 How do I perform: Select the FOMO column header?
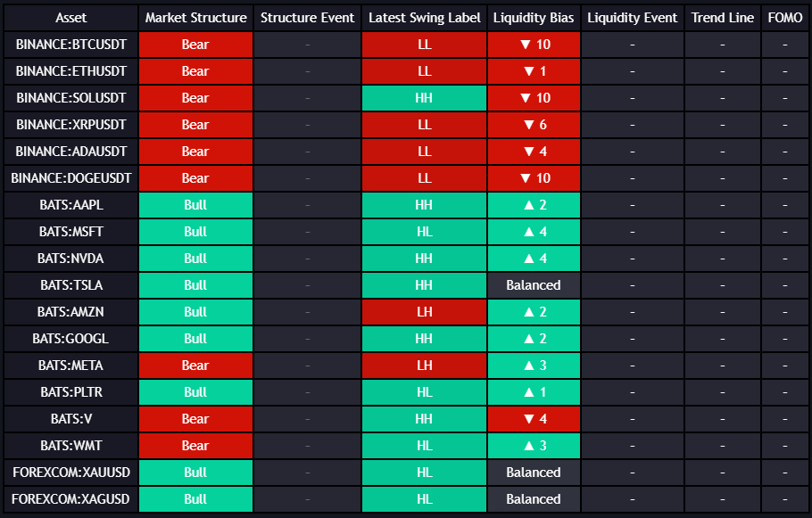pos(784,18)
